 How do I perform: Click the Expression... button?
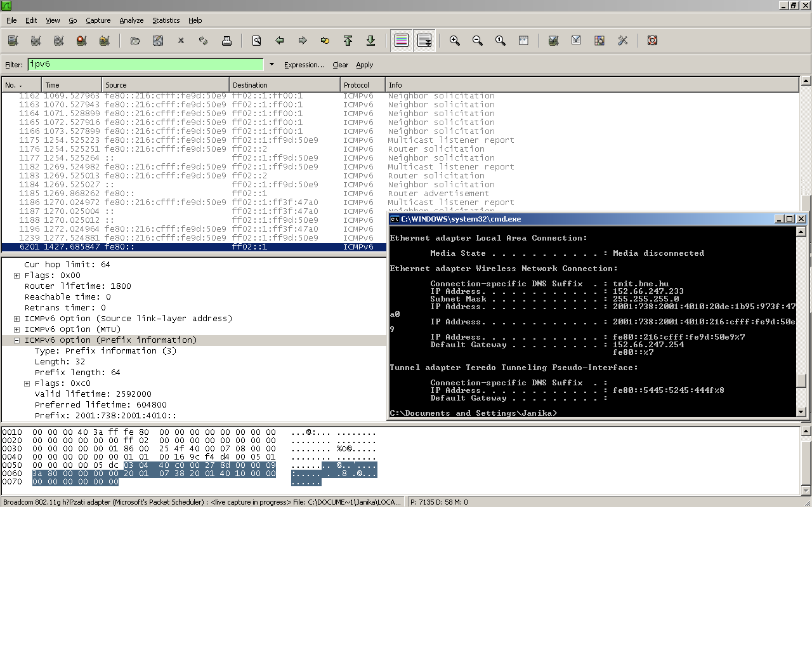304,65
